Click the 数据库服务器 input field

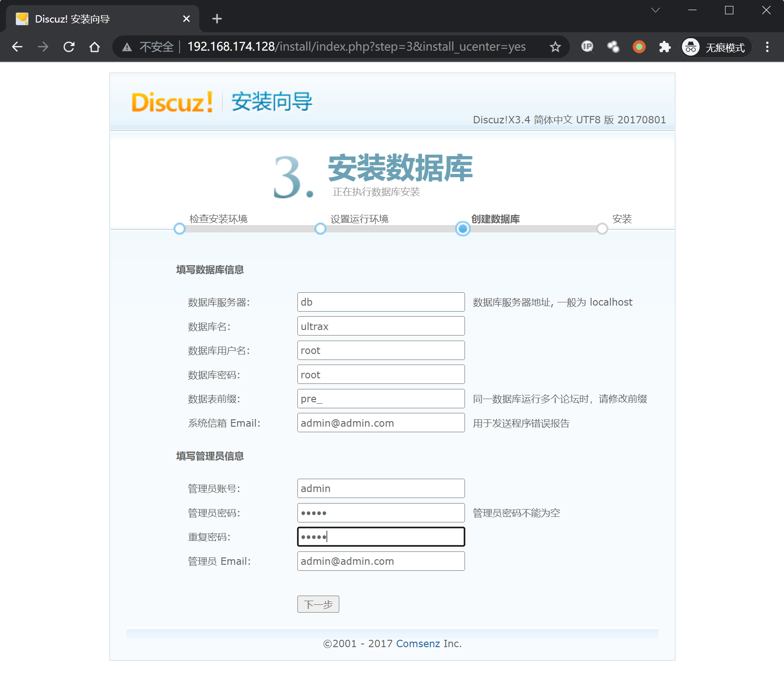(x=381, y=302)
